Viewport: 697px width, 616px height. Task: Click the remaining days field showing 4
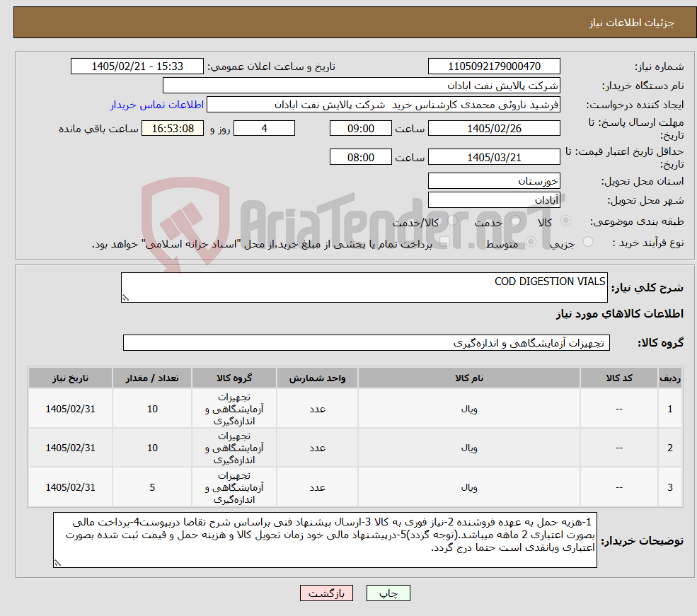[x=264, y=129]
